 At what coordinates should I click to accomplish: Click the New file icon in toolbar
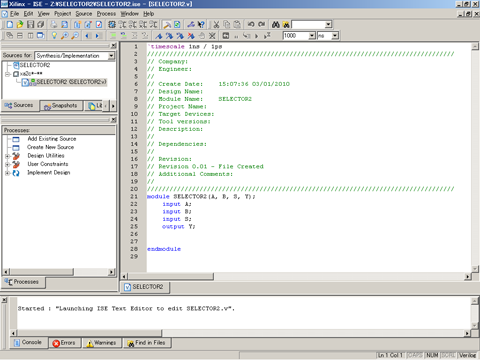[10, 24]
